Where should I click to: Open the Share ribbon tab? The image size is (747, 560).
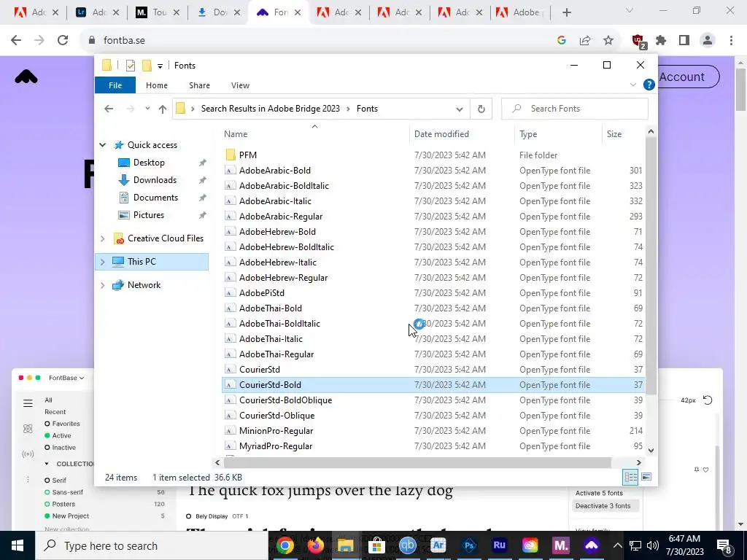pos(199,85)
